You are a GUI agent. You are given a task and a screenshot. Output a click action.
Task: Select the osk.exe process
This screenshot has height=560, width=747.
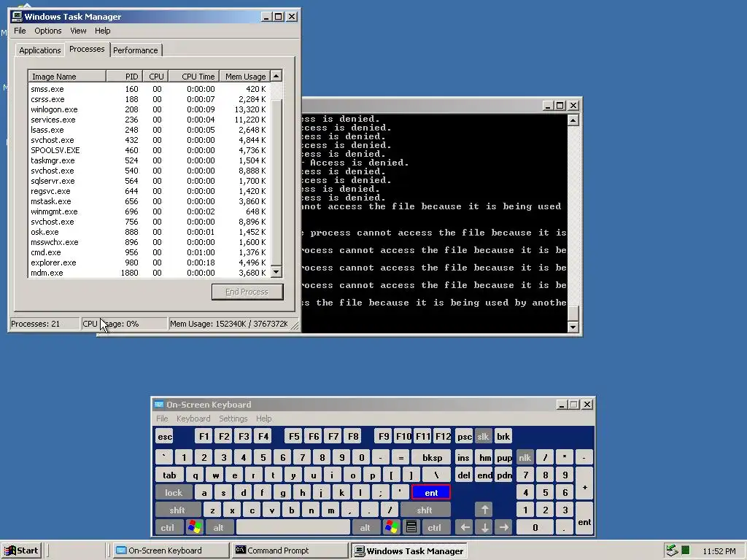pos(149,232)
